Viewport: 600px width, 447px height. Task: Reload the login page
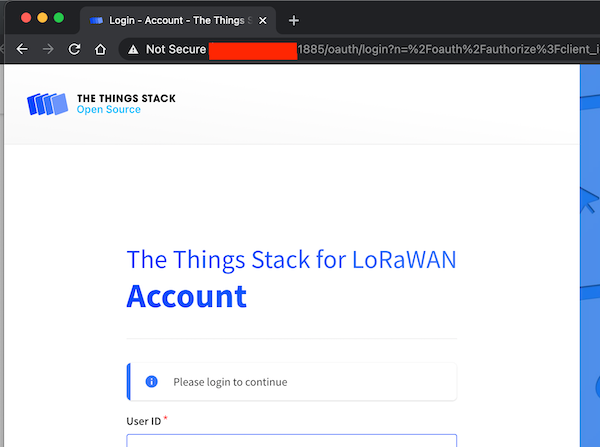[74, 49]
